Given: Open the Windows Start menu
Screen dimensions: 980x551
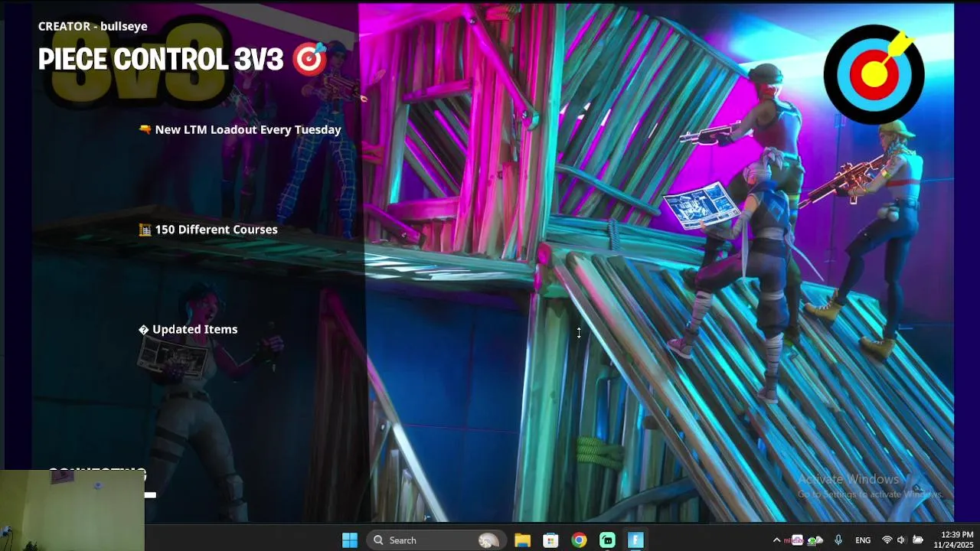Looking at the screenshot, I should pyautogui.click(x=350, y=540).
